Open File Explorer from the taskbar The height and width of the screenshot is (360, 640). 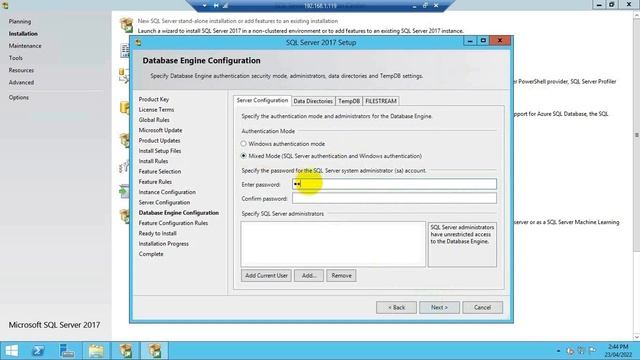[x=96, y=351]
